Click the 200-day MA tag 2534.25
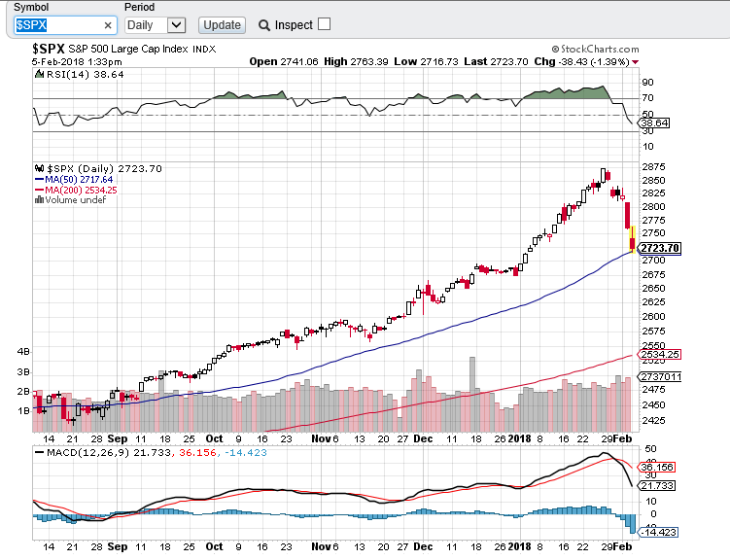Screen dimensions: 730x560 (x=659, y=354)
